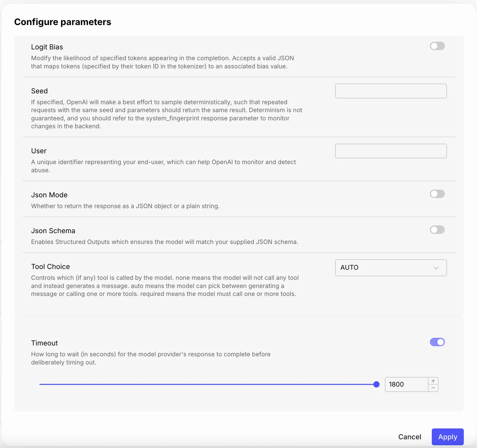Click the User label
Screen dimensions: 477x448
click(39, 151)
